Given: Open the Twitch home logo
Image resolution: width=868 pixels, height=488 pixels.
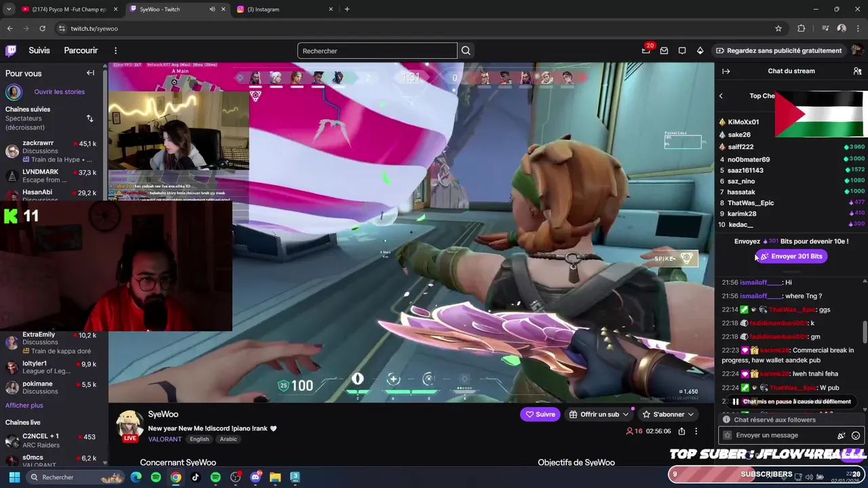Looking at the screenshot, I should click(x=11, y=50).
